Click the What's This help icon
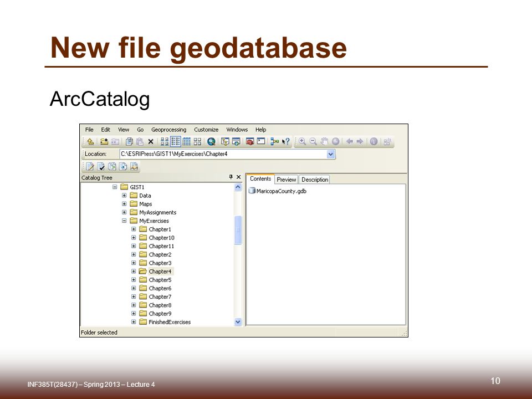This screenshot has width=532, height=399. pyautogui.click(x=286, y=141)
